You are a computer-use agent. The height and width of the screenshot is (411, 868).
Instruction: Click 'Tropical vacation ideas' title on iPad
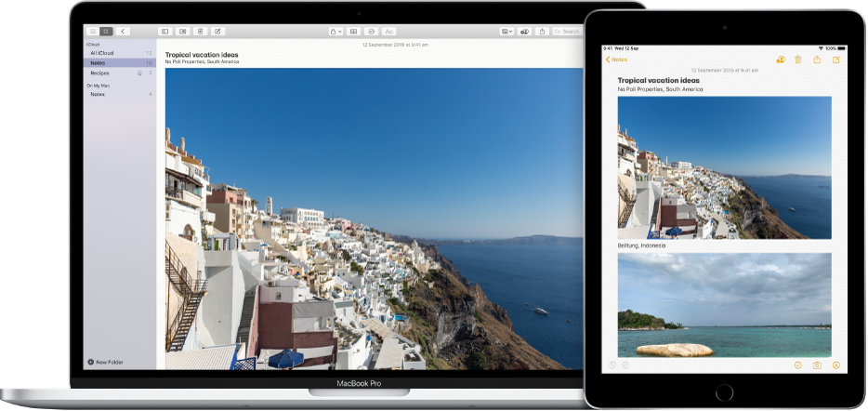[659, 80]
